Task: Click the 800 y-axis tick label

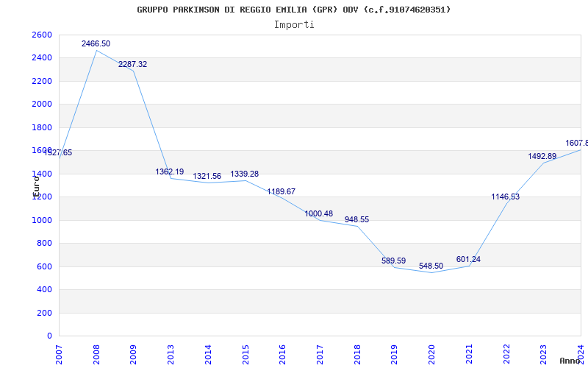Action: [x=44, y=244]
